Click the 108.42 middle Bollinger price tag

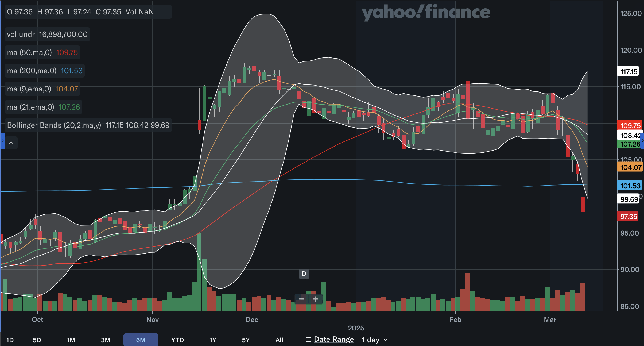click(x=629, y=135)
